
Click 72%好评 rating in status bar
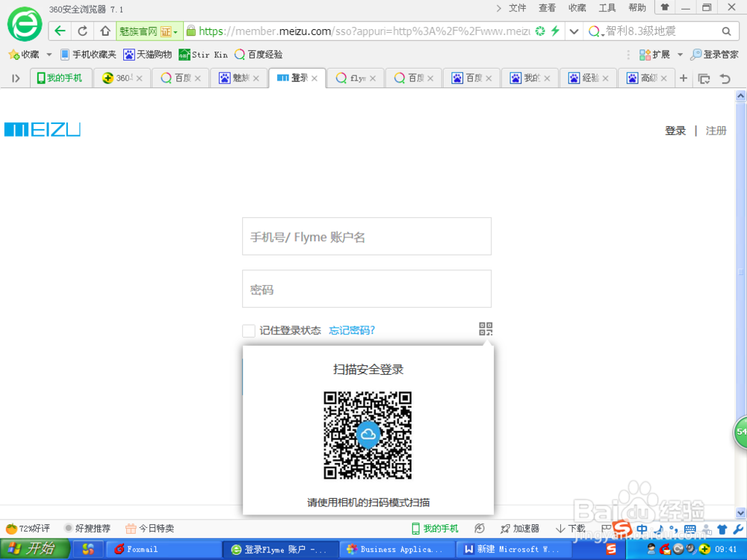point(28,528)
